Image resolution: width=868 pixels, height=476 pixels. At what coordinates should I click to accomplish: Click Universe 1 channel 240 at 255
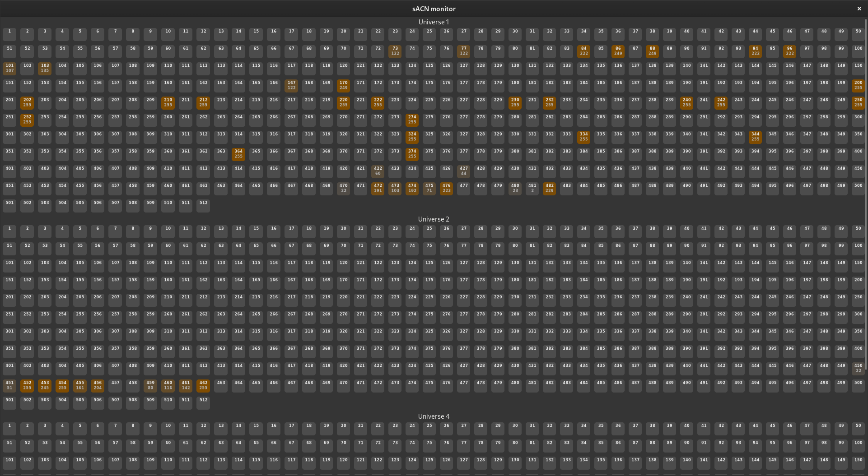[687, 102]
